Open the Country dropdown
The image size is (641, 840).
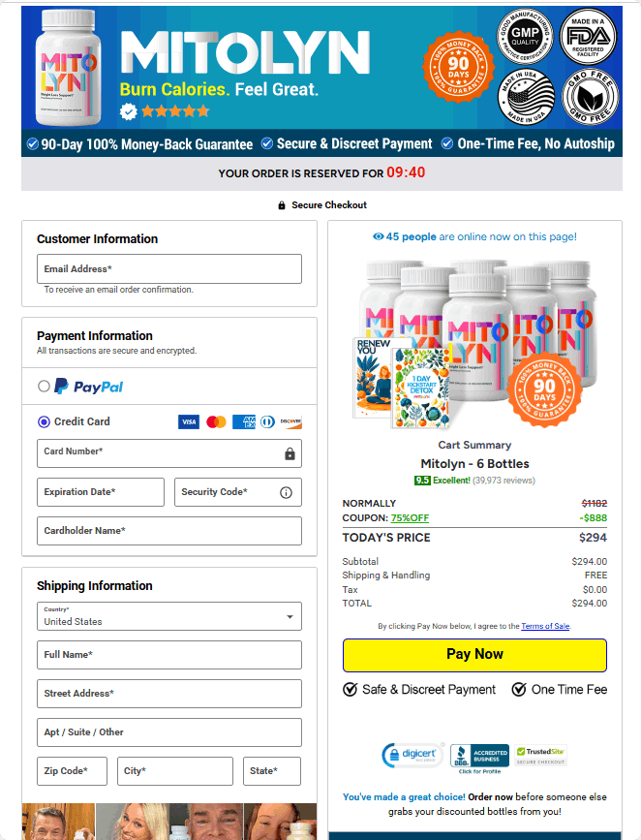(169, 616)
